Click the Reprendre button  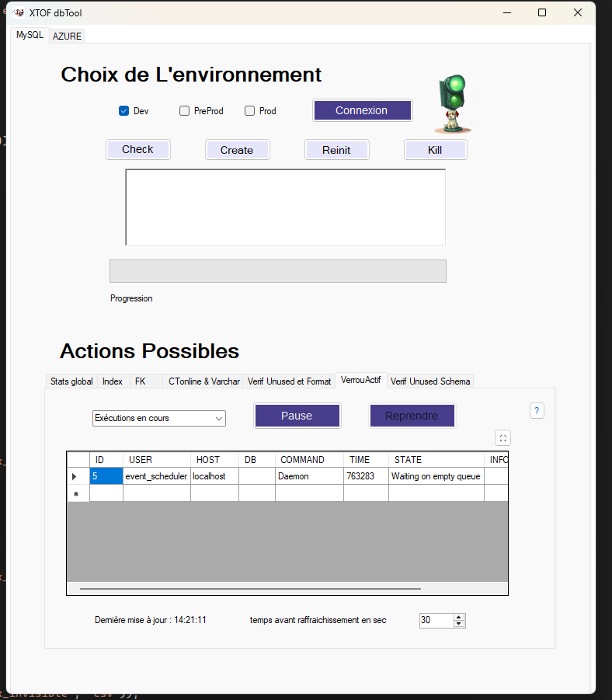tap(412, 416)
